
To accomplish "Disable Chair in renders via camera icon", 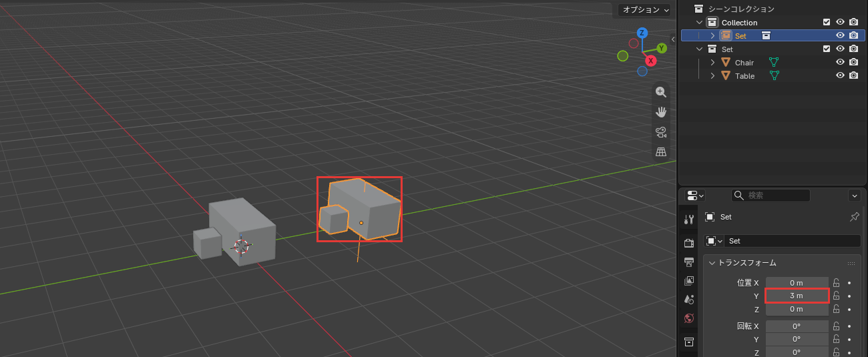I will (x=853, y=62).
